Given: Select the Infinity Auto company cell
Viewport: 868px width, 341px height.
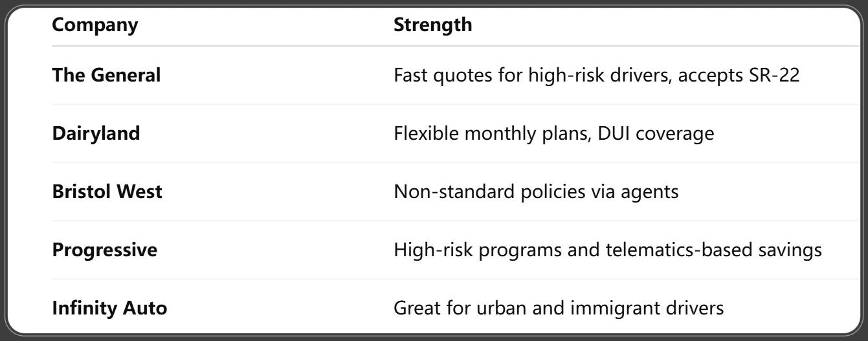Looking at the screenshot, I should (x=109, y=308).
